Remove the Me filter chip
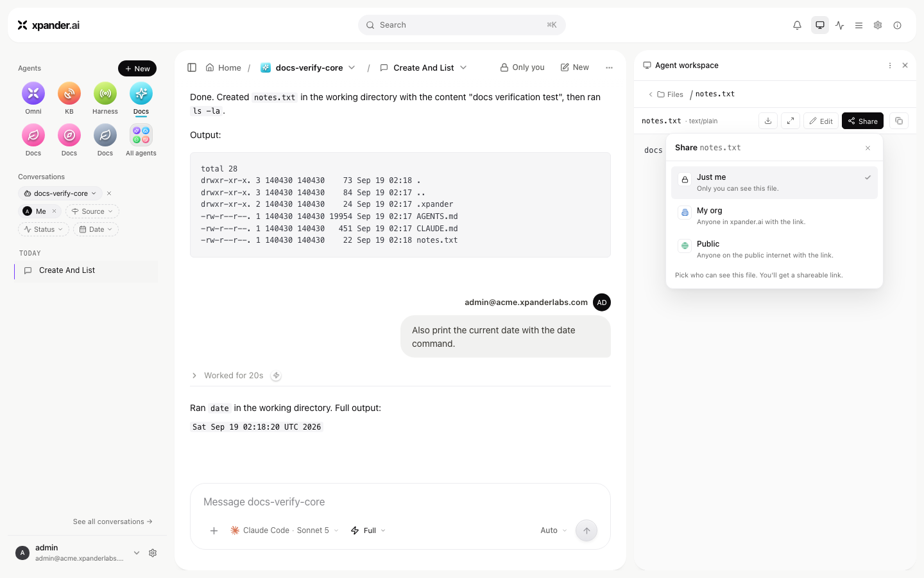Viewport: 924px width, 578px height. (x=55, y=211)
